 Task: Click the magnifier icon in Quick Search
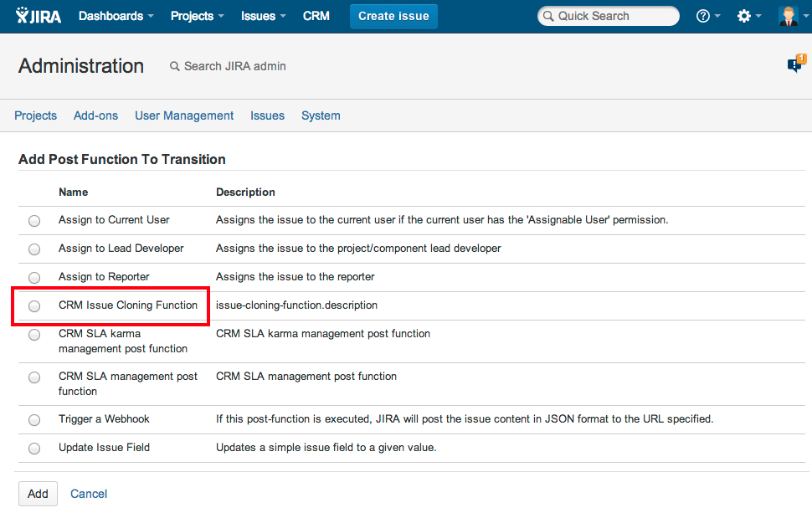click(x=548, y=16)
